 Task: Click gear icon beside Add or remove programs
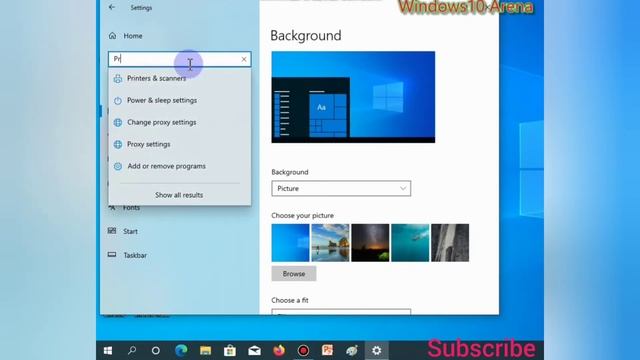coord(118,167)
